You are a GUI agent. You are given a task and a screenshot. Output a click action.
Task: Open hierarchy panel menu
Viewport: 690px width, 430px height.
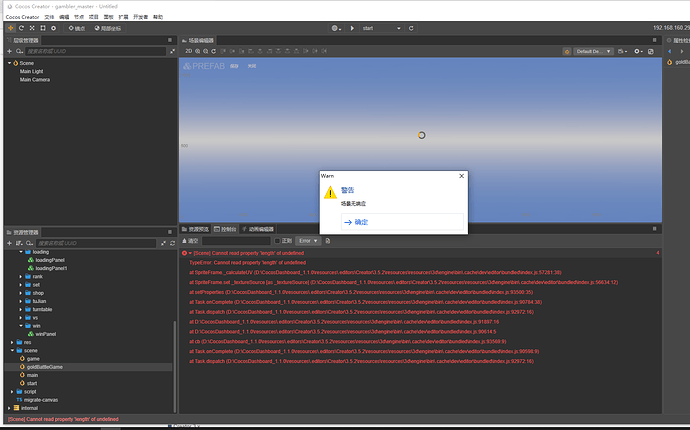pyautogui.click(x=170, y=40)
